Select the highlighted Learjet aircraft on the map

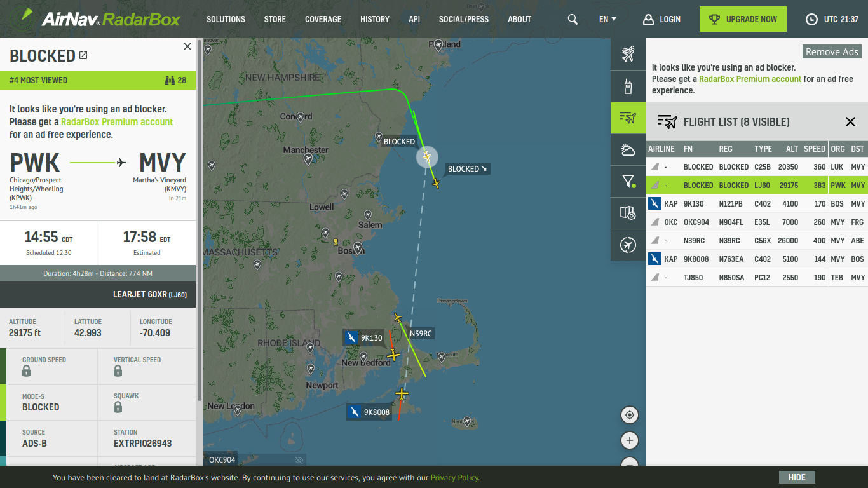click(x=427, y=156)
